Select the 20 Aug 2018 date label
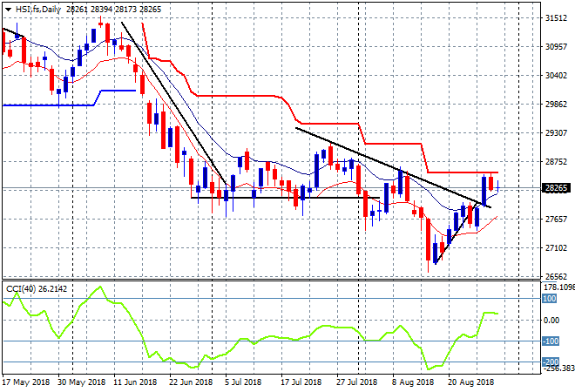The height and width of the screenshot is (392, 575). [x=471, y=382]
